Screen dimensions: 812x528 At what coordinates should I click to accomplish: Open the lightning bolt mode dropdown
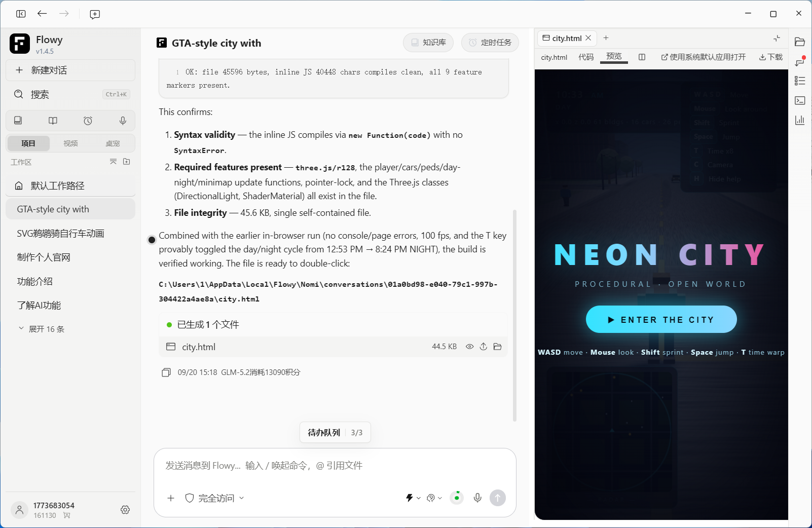coord(413,498)
